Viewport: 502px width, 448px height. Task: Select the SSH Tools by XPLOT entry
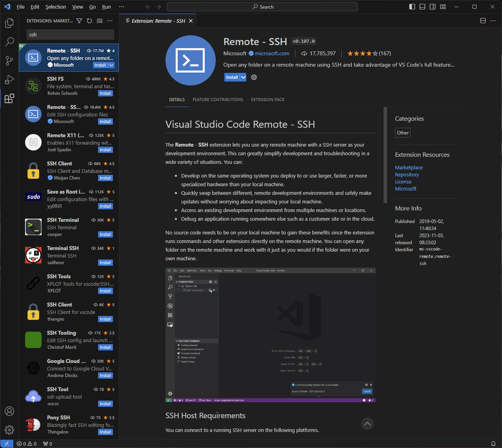click(x=69, y=283)
